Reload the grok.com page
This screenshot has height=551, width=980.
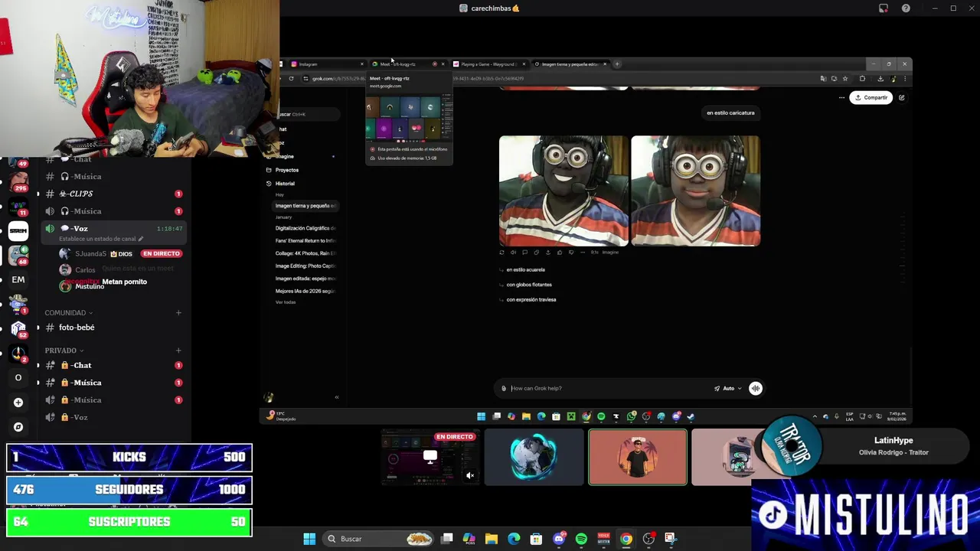point(291,78)
